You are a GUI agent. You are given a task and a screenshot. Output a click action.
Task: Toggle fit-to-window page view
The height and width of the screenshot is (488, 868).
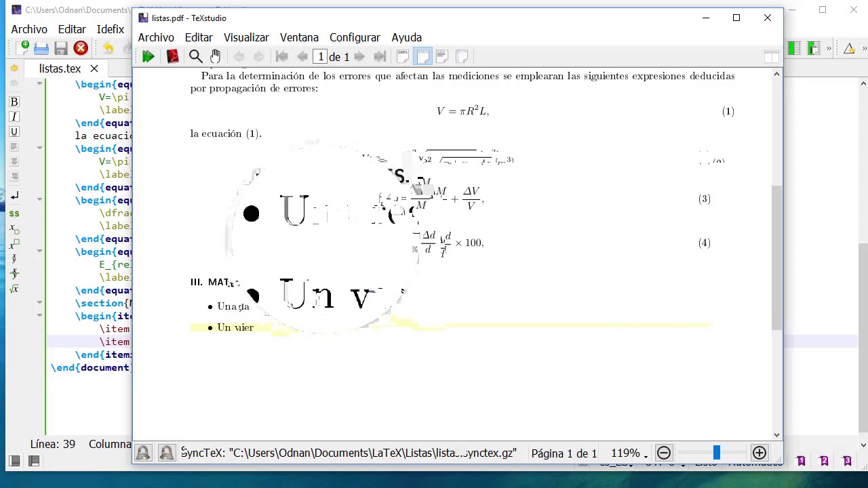click(462, 57)
